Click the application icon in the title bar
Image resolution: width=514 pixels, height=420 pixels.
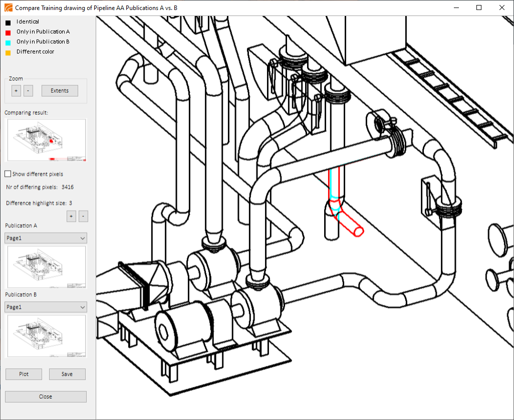coord(8,8)
